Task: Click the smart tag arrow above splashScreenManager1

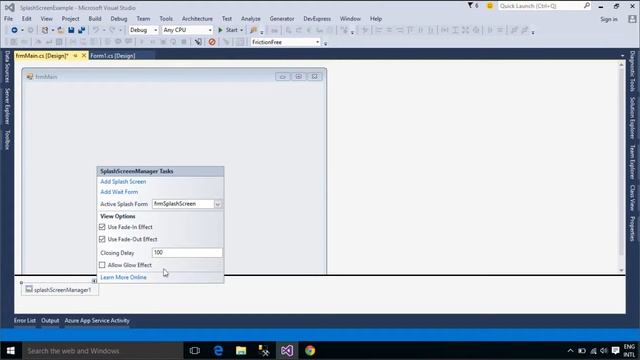Action: pos(94,281)
